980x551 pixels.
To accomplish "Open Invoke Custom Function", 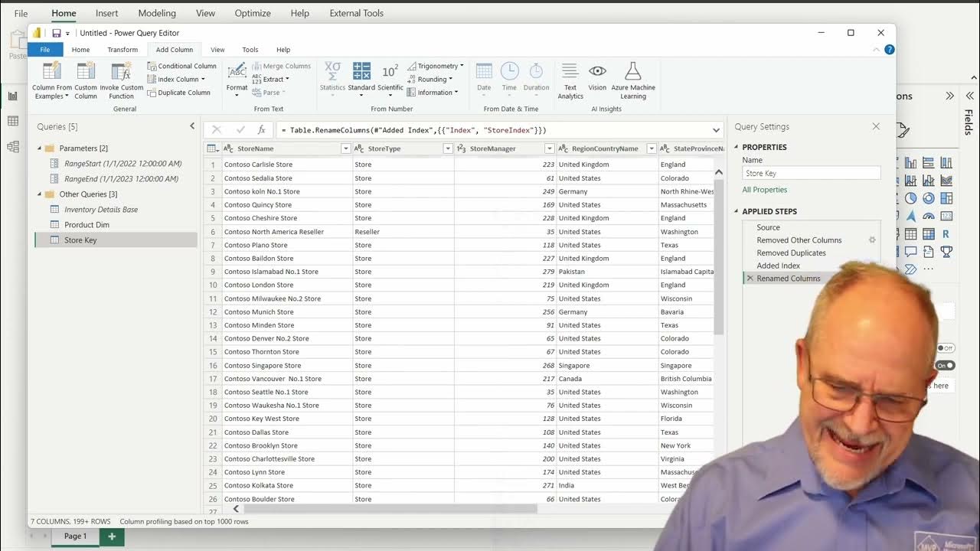I will click(121, 80).
